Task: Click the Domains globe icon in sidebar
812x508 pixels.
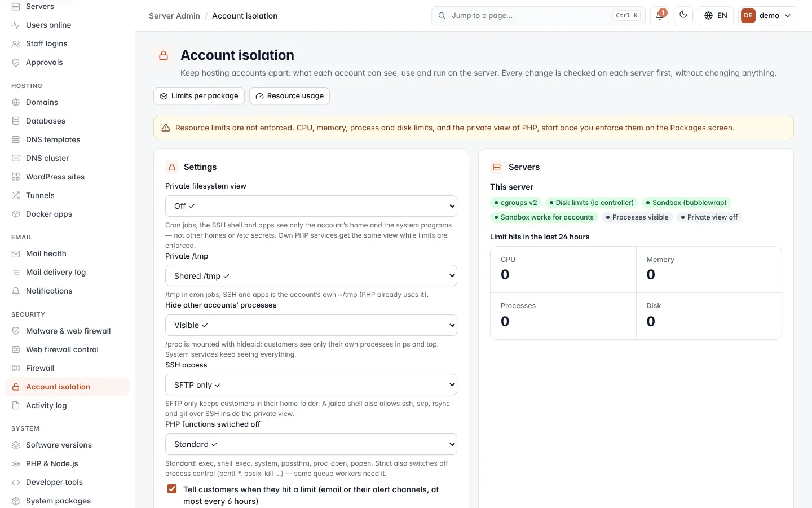Action: [x=16, y=102]
